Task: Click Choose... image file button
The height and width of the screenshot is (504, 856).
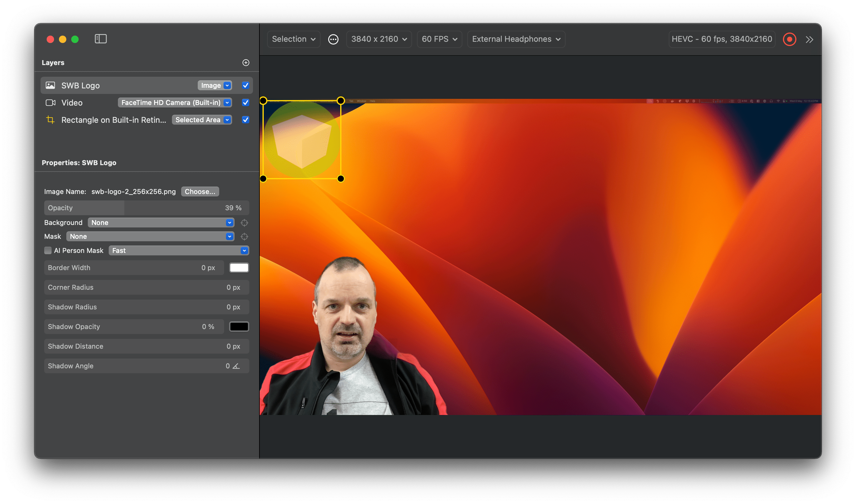Action: pos(200,192)
